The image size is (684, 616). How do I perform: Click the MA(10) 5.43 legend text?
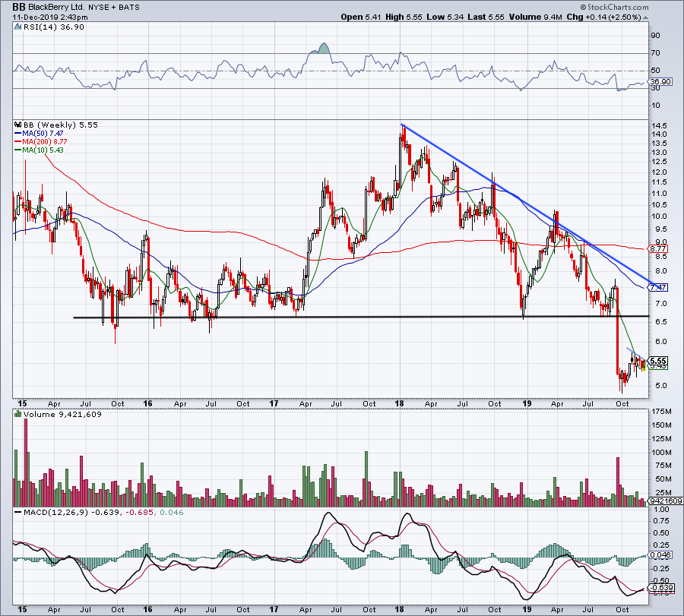(x=43, y=150)
